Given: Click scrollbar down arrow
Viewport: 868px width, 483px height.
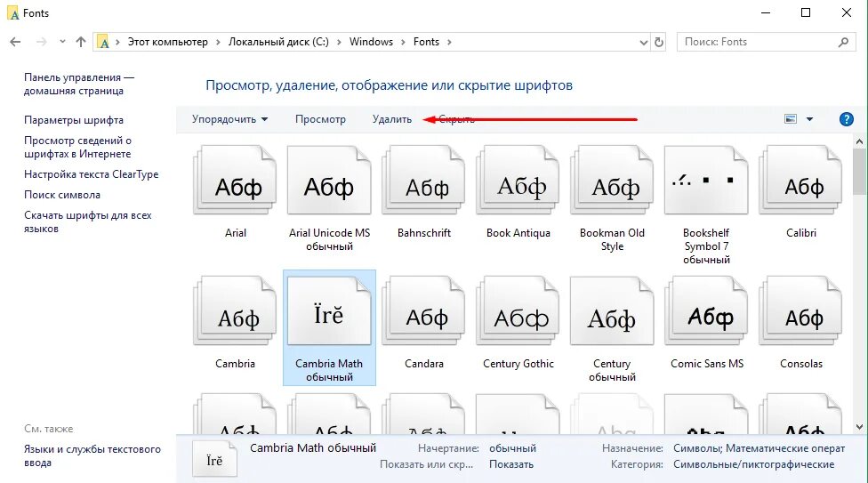Looking at the screenshot, I should 859,427.
